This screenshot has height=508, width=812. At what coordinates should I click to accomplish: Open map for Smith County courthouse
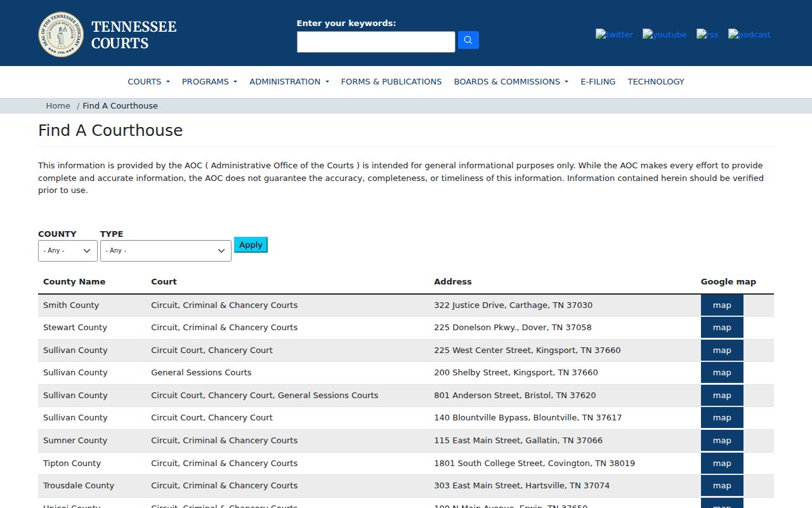click(x=722, y=305)
